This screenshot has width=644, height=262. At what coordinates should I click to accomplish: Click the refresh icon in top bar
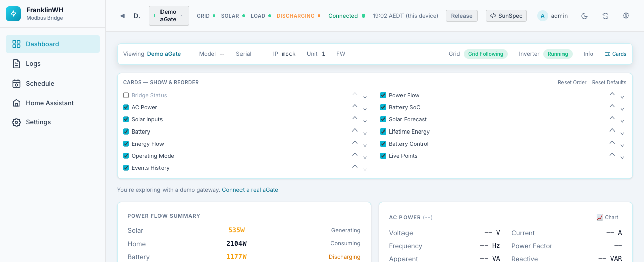point(605,16)
